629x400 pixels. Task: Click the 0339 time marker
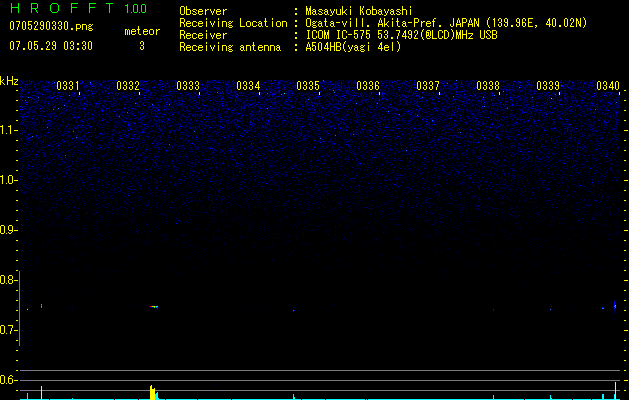(548, 86)
